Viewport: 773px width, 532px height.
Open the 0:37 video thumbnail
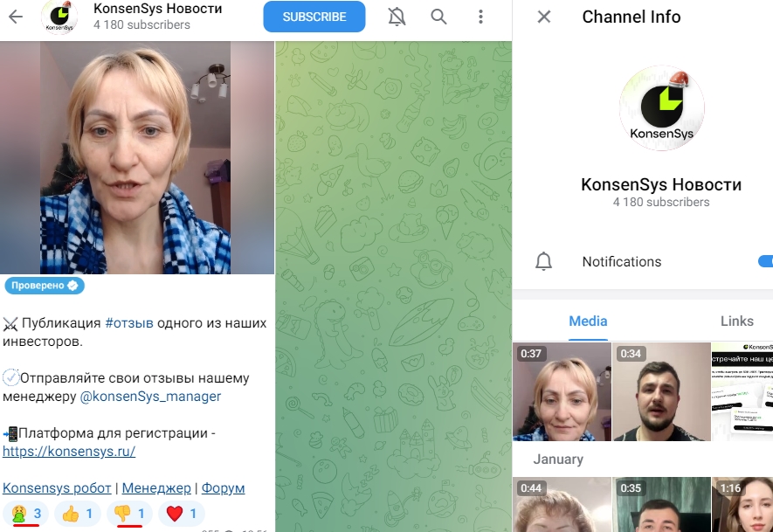[562, 391]
